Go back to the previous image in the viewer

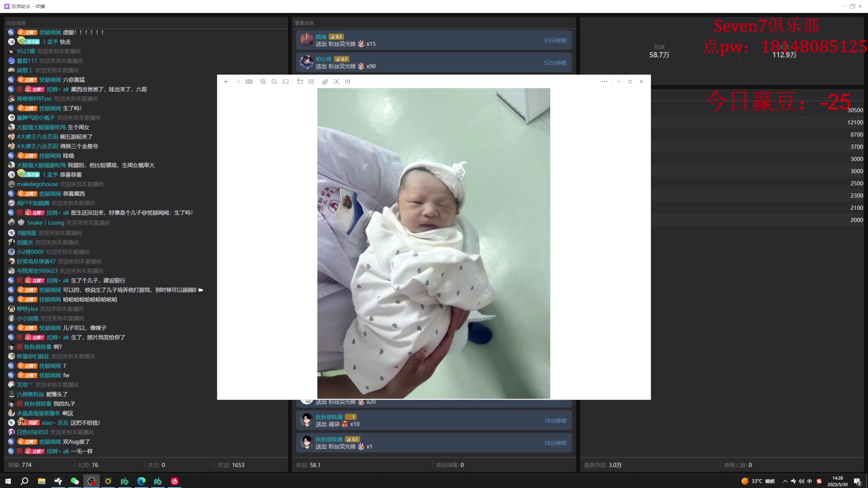tap(226, 82)
